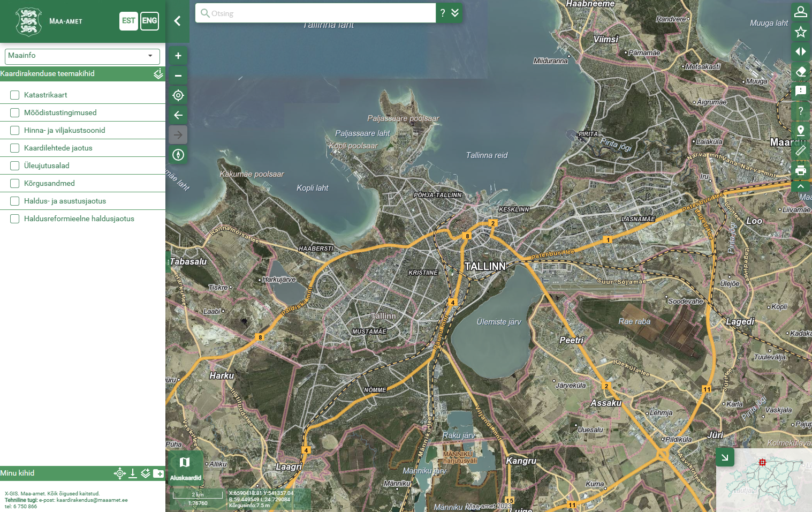Select the eraser tool to clear drawings

tap(801, 71)
